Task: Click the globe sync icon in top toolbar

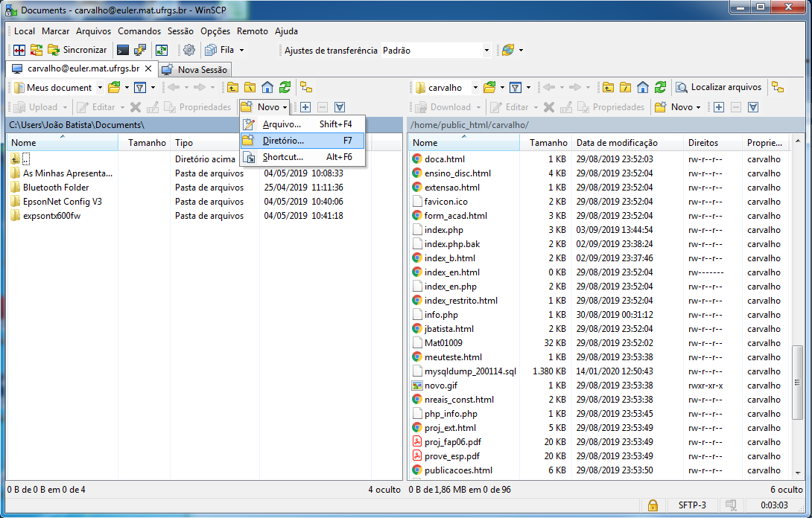Action: 508,50
